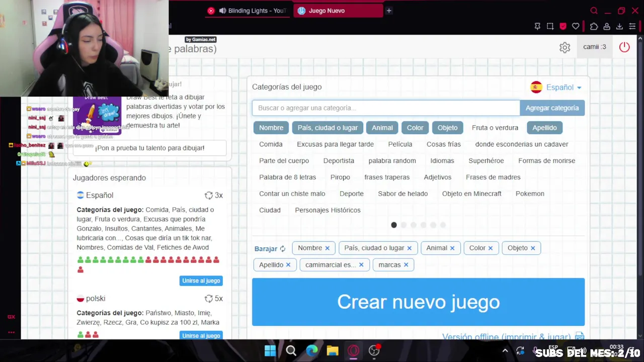Select Personajes Históricos category
This screenshot has height=362, width=644.
[328, 210]
